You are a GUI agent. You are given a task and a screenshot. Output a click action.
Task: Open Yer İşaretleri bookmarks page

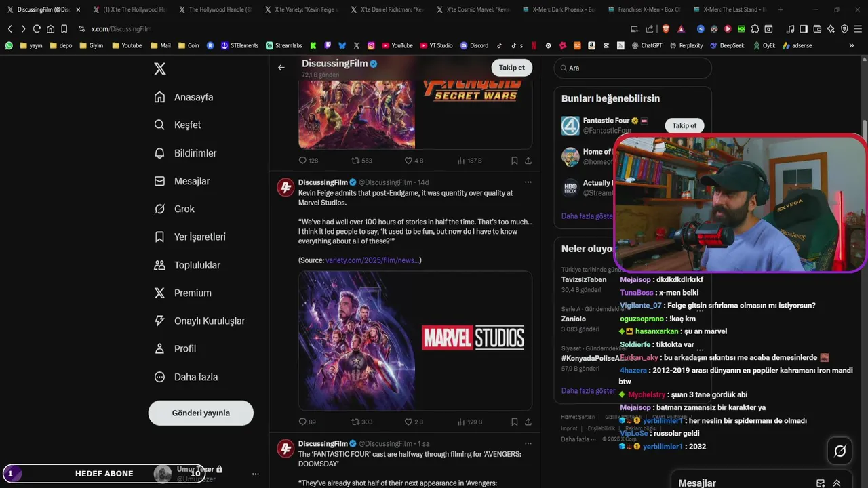click(190, 237)
